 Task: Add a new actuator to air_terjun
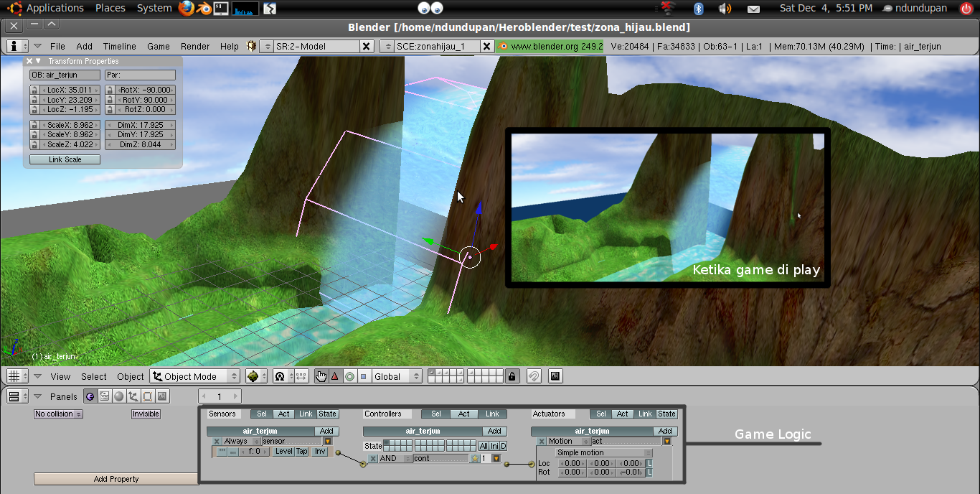[665, 431]
